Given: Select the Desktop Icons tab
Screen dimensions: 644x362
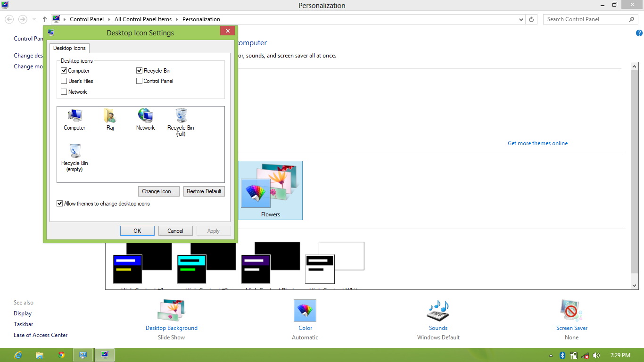Looking at the screenshot, I should 69,48.
